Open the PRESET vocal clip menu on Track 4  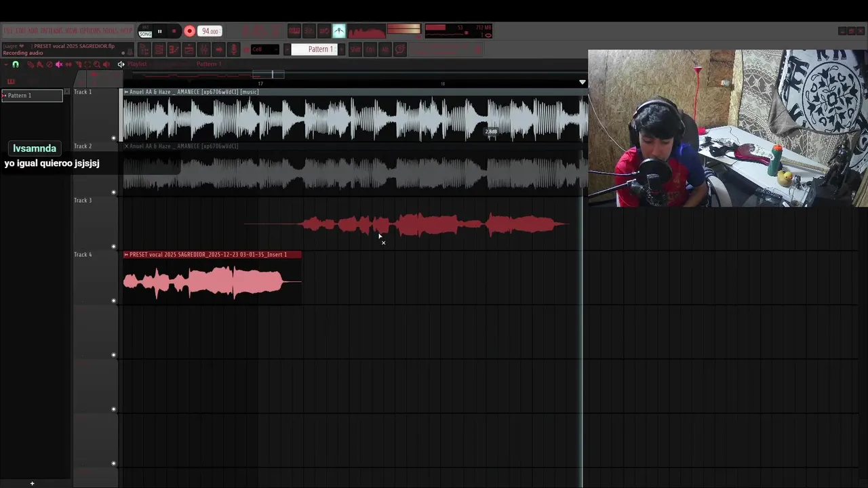click(126, 254)
